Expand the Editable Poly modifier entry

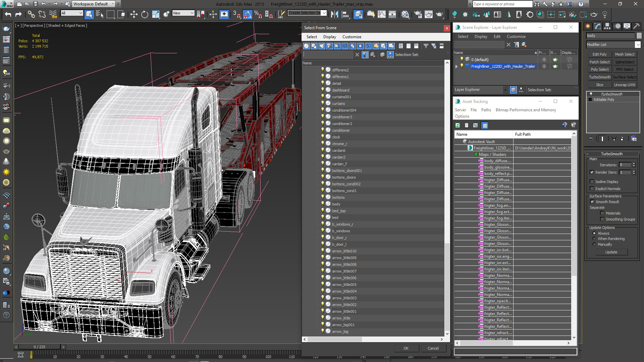[x=590, y=100]
